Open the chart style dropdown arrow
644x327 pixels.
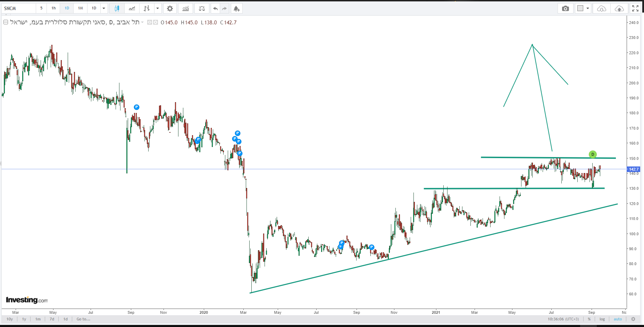158,8
